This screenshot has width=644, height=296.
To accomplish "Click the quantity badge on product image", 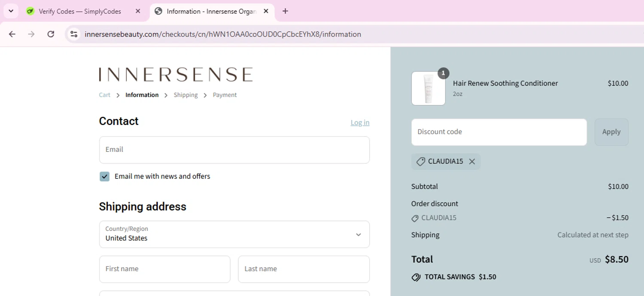I will tap(444, 73).
